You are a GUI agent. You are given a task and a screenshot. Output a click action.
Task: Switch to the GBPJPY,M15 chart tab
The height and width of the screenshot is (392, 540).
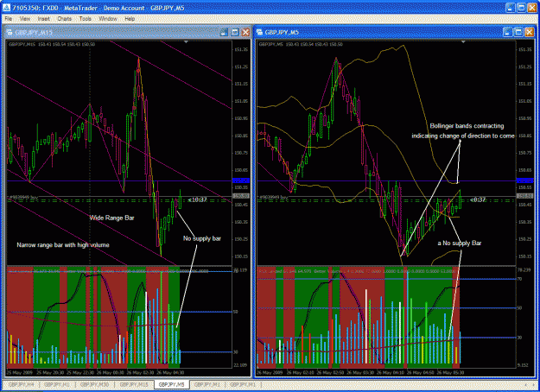(134, 384)
